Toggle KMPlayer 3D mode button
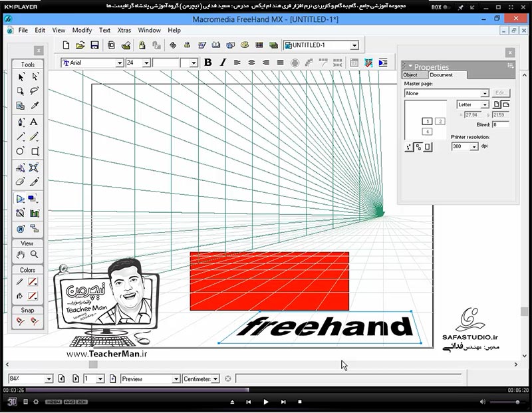Screen dimensions: 532x413 pos(12,402)
